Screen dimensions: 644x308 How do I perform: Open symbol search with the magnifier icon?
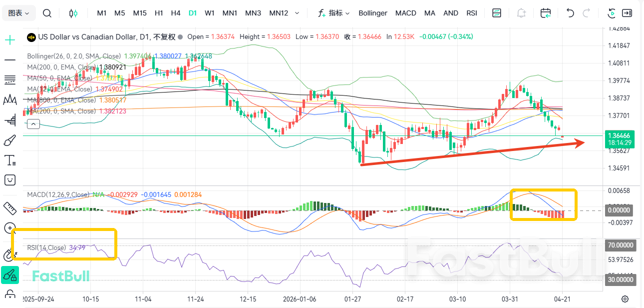[47, 13]
